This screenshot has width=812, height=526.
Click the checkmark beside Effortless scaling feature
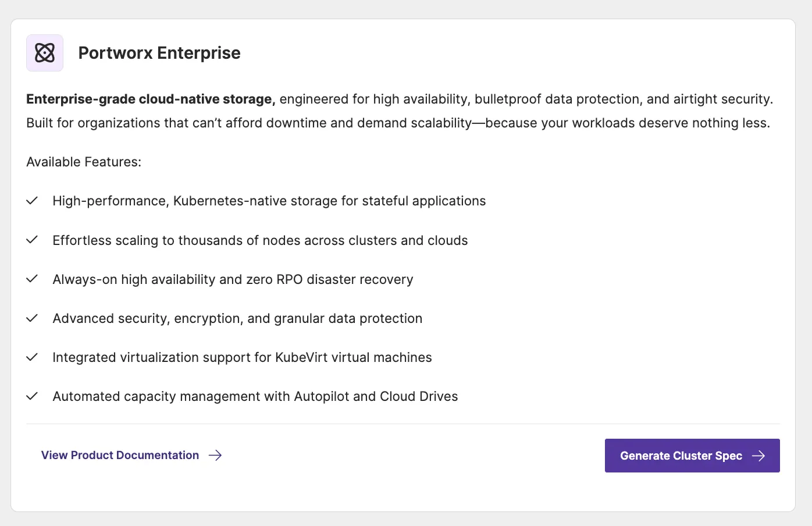[33, 240]
